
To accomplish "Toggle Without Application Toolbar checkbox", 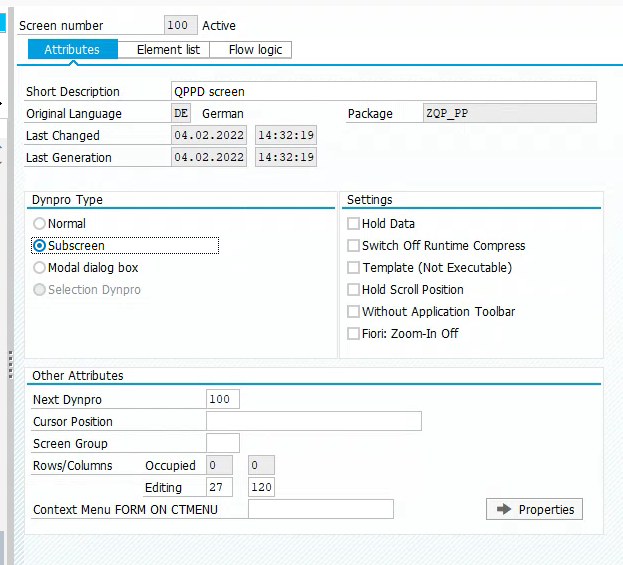I will 353,312.
